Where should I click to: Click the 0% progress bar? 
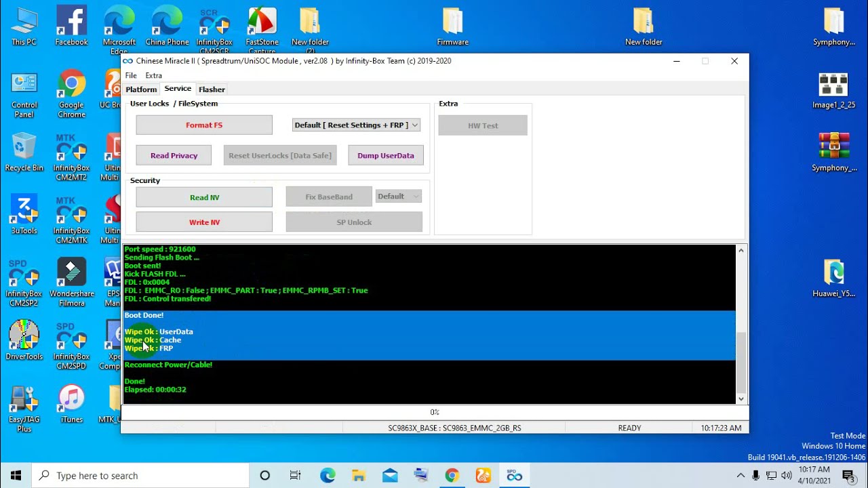(x=435, y=412)
